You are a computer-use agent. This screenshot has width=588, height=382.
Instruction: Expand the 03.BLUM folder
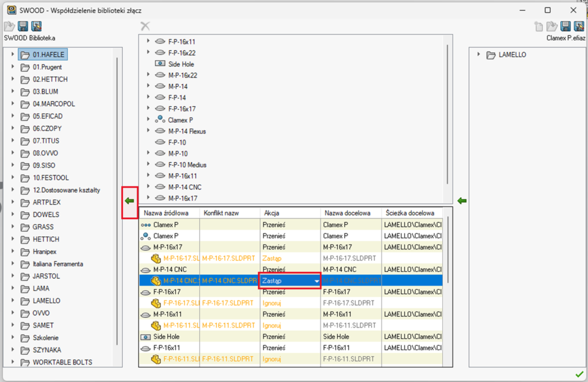[x=13, y=92]
